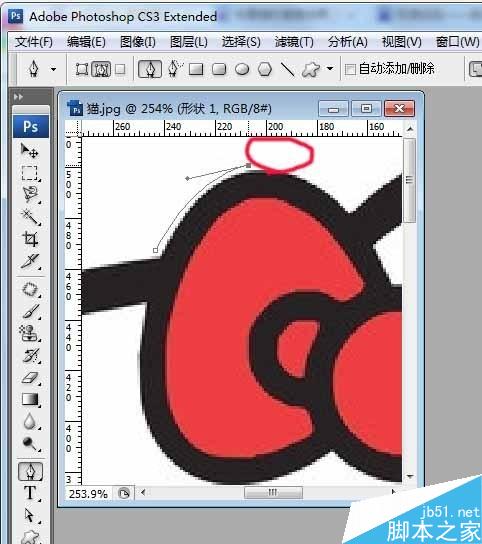Image resolution: width=482 pixels, height=544 pixels.
Task: Click the ruler origin corner box
Action: tap(73, 128)
